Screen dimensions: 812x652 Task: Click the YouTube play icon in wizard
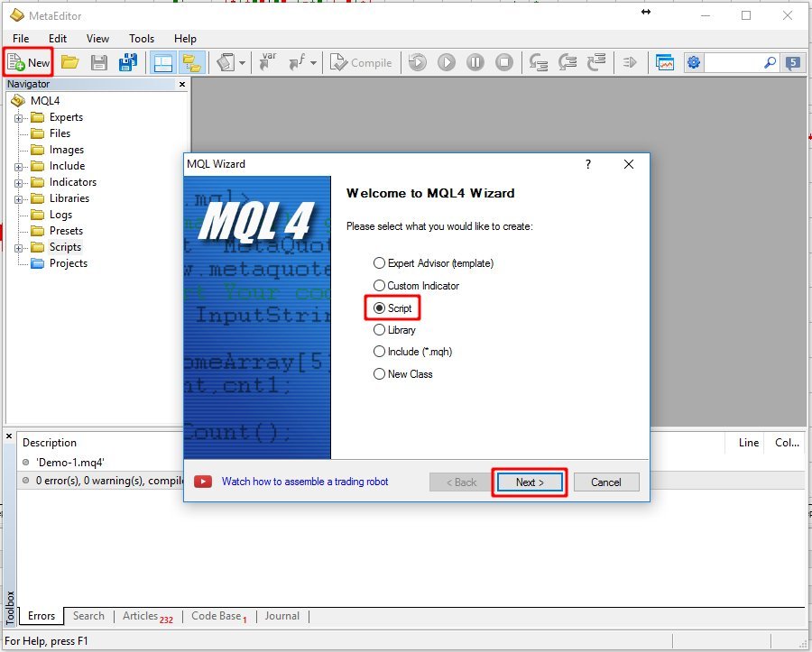pos(203,482)
